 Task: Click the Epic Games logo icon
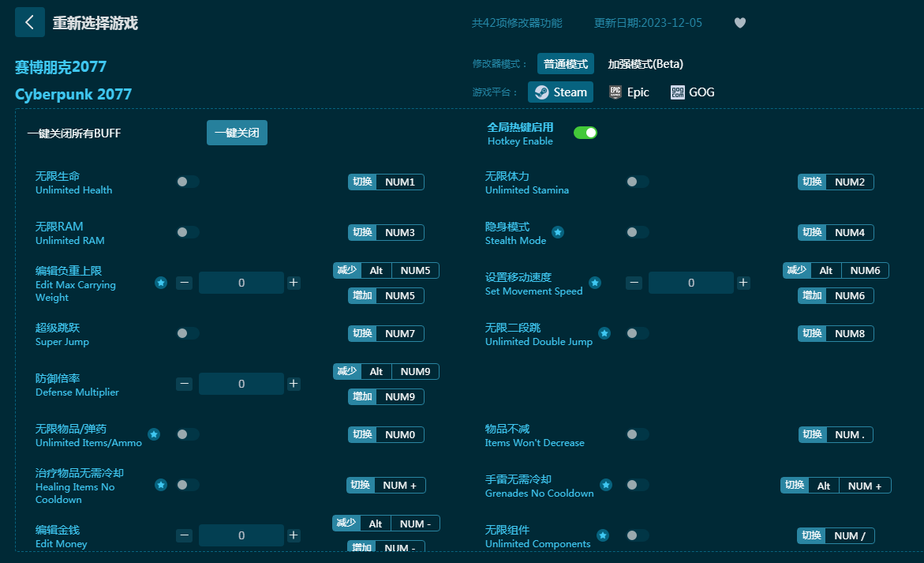[615, 92]
